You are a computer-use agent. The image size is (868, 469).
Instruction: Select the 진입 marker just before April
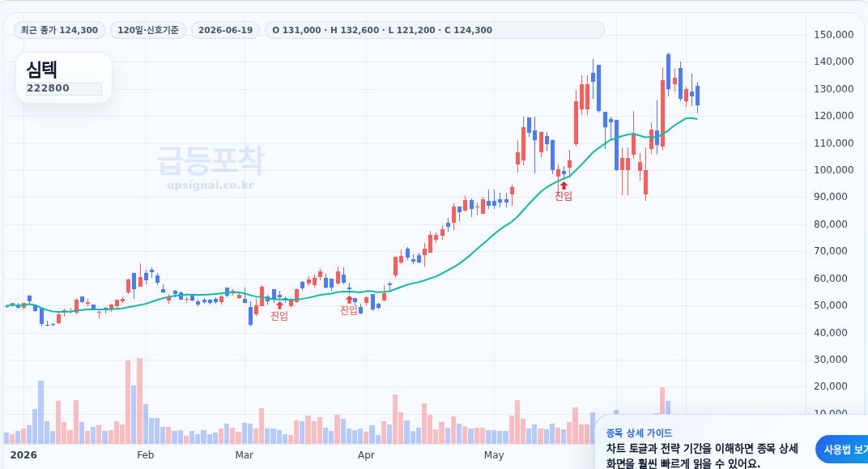pyautogui.click(x=349, y=306)
